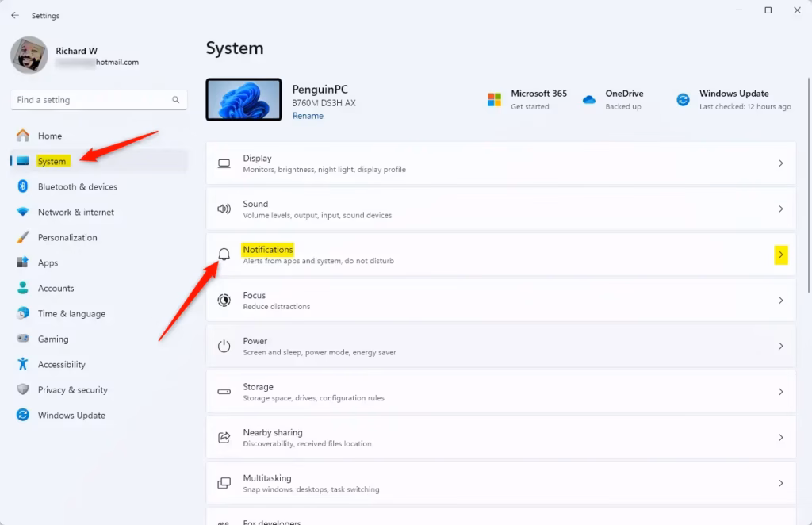Click the Privacy & security shield icon
This screenshot has width=812, height=525.
[x=23, y=389]
